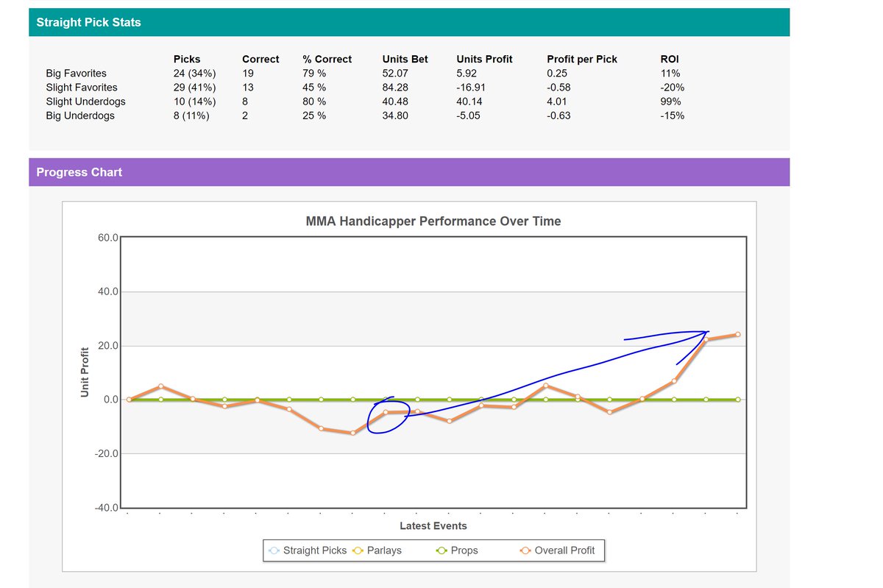Select the % Correct column header
This screenshot has width=883, height=588.
[327, 59]
